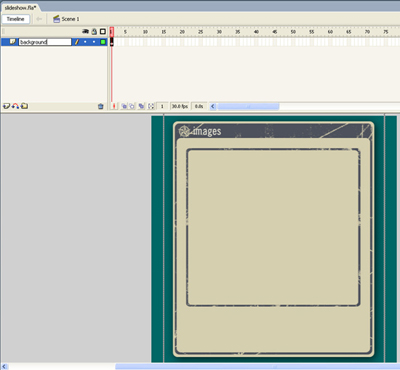400x370 pixels.
Task: Click the red playhead at frame 1
Action: click(x=112, y=32)
